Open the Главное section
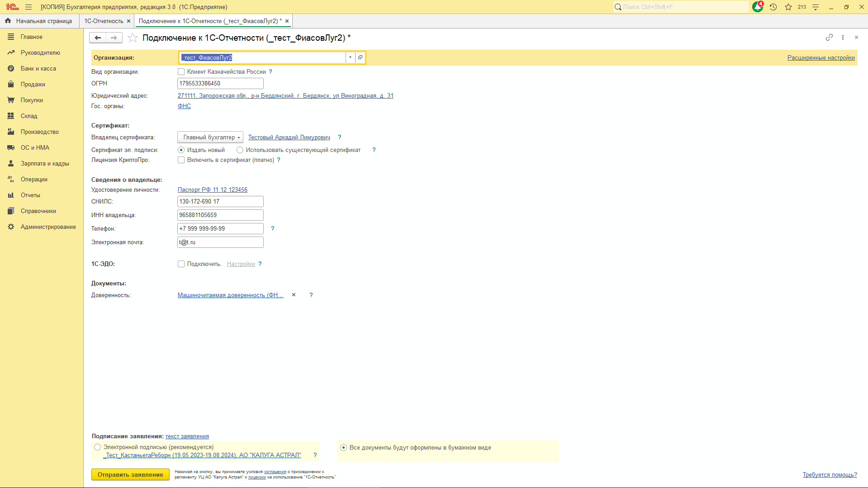Screen dimensions: 868x488 click(32, 37)
